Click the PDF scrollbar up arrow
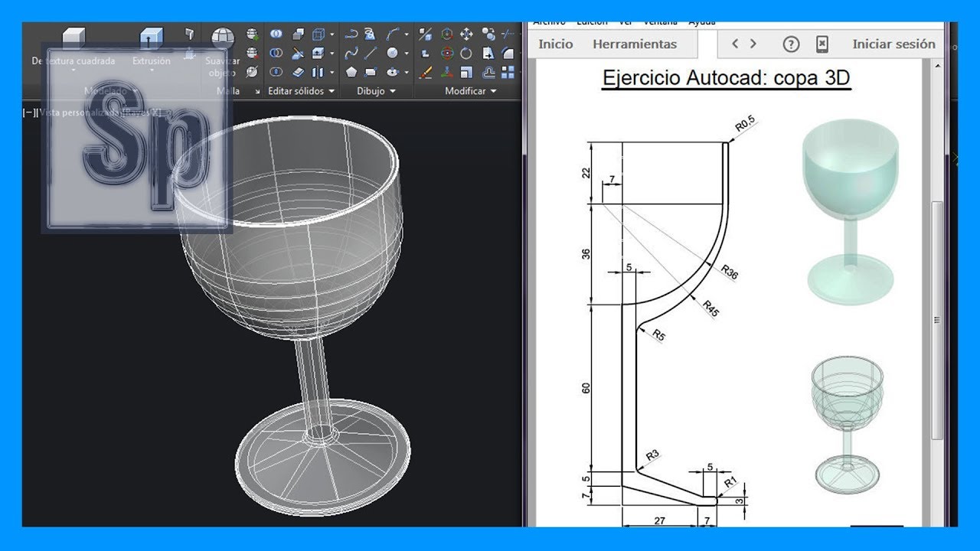Screen dimensions: 980x551 point(937,66)
